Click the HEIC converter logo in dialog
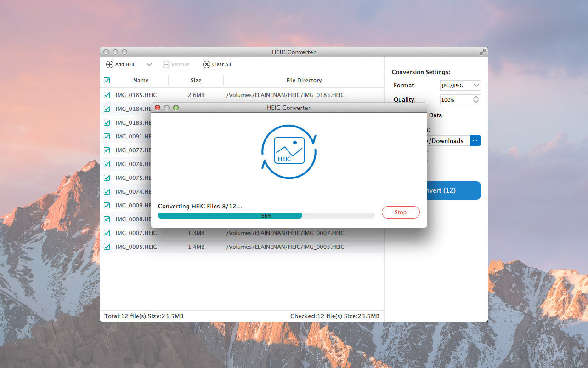The height and width of the screenshot is (368, 588). pyautogui.click(x=289, y=151)
